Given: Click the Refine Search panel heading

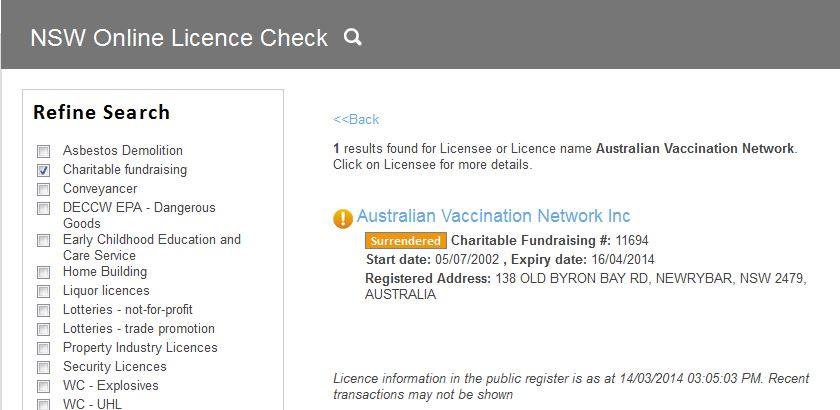Looking at the screenshot, I should [x=102, y=113].
